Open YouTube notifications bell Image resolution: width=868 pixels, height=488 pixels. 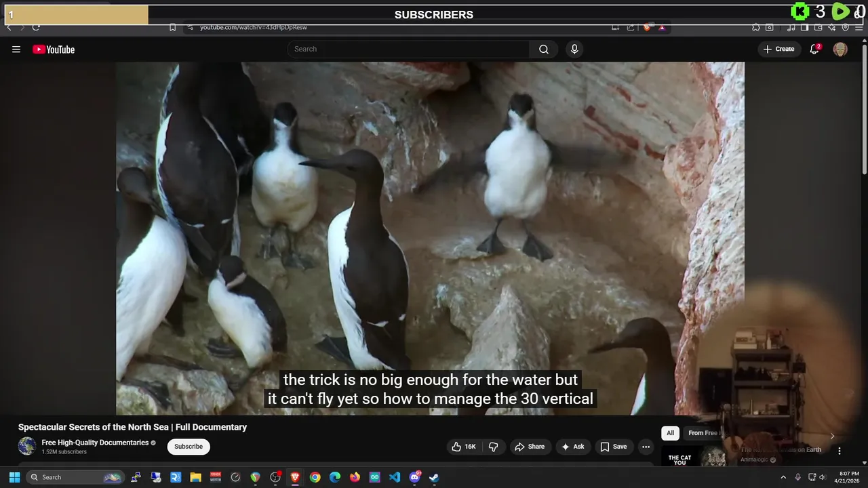coord(814,49)
